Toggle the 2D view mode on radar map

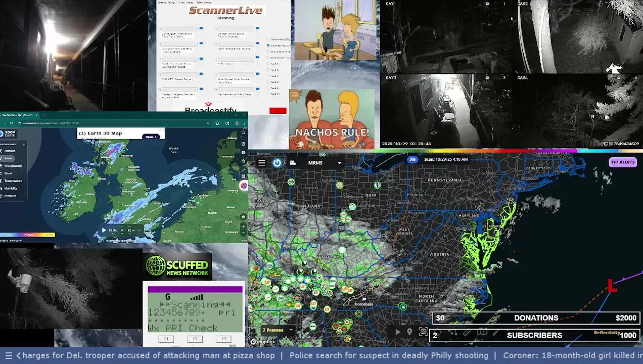[412, 160]
